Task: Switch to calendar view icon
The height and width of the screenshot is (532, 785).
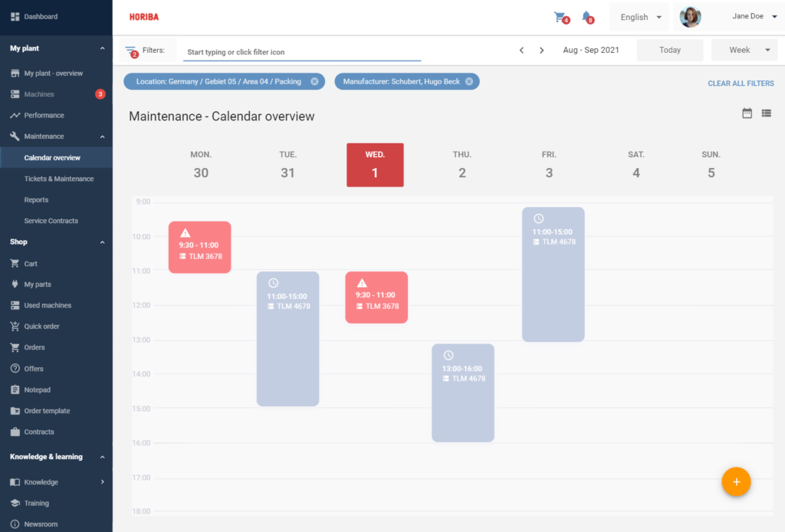Action: pyautogui.click(x=747, y=113)
